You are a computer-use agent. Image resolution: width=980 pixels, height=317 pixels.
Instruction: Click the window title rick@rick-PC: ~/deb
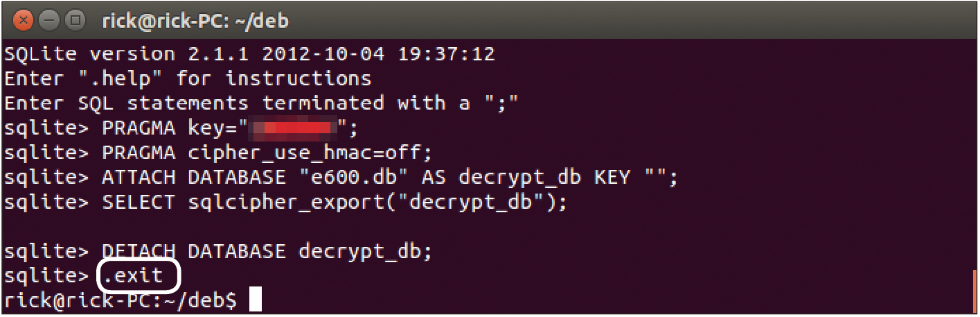coord(195,21)
